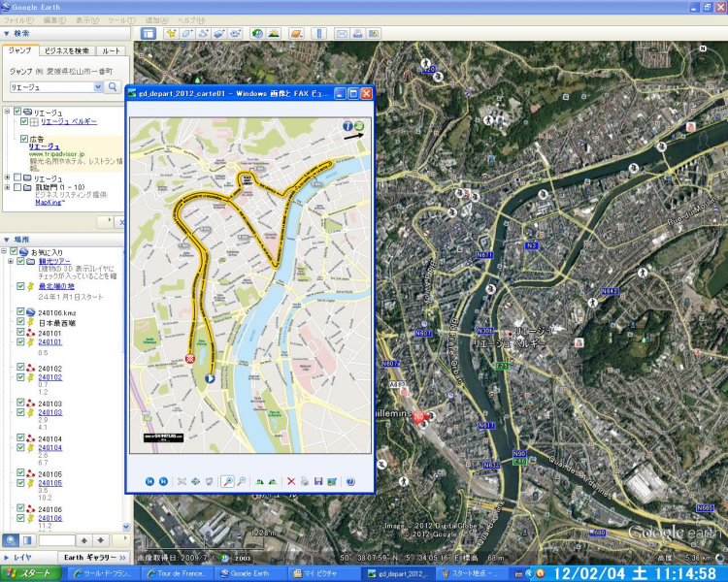Go to next image in picture viewer
Viewport: 728px width, 582px height.
[163, 481]
